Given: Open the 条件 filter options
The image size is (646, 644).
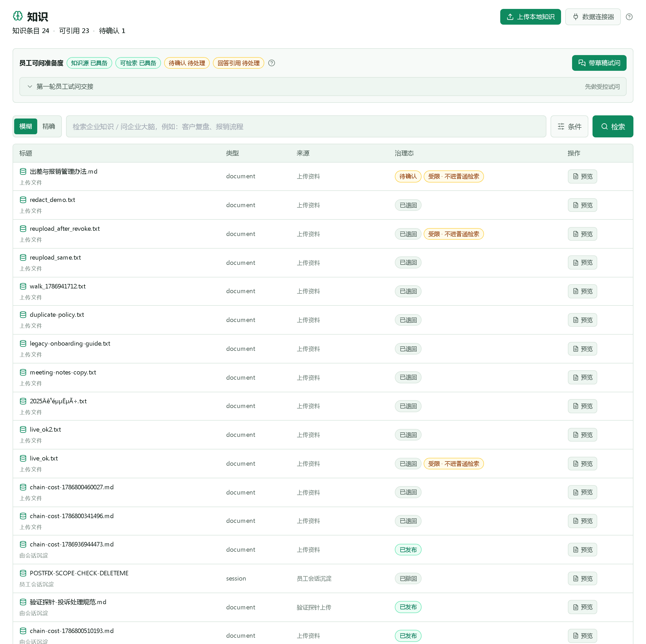Looking at the screenshot, I should (x=569, y=126).
